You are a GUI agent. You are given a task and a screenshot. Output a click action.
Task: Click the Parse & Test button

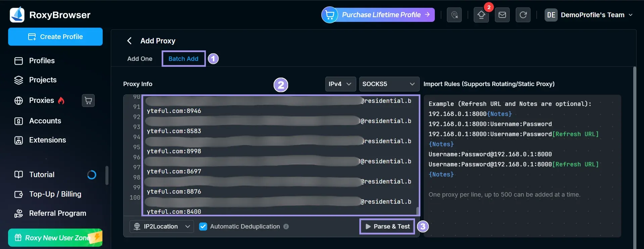click(x=387, y=226)
